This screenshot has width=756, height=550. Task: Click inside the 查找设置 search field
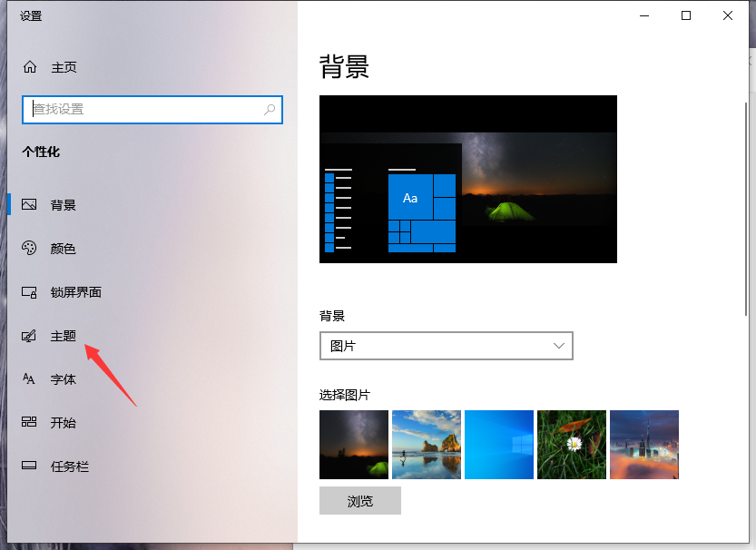click(x=136, y=109)
